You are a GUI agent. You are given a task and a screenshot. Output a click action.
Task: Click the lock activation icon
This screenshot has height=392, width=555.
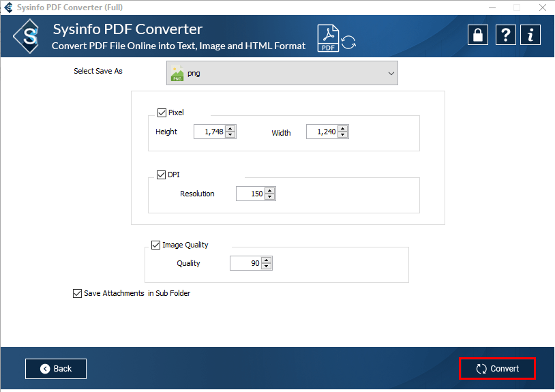tap(478, 35)
